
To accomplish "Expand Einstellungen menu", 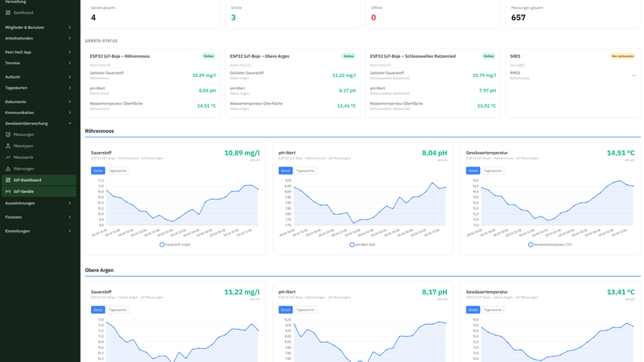I will pos(38,231).
